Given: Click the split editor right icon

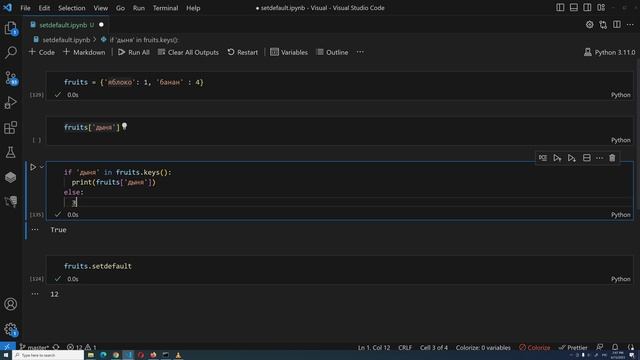Looking at the screenshot, I should tap(617, 24).
